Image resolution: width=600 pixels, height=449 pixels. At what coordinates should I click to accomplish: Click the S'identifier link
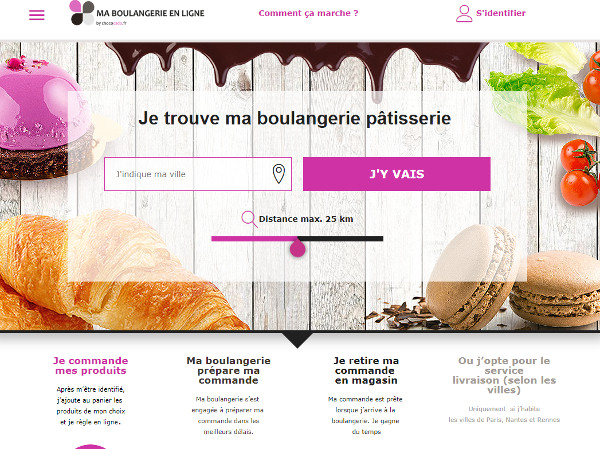501,13
